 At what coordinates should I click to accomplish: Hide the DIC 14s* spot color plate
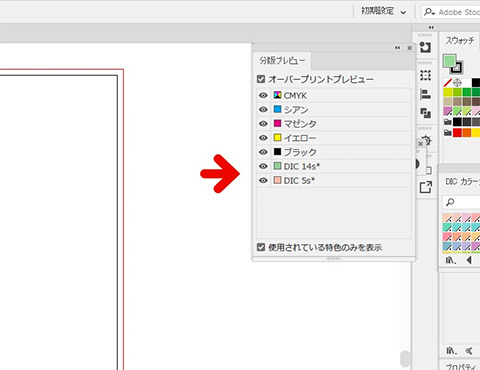click(x=263, y=166)
